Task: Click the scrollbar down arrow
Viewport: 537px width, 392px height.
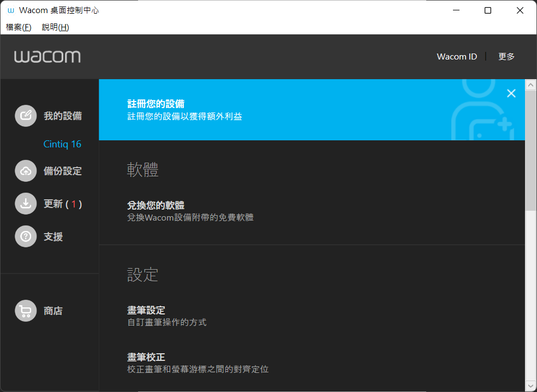Action: coord(531,386)
